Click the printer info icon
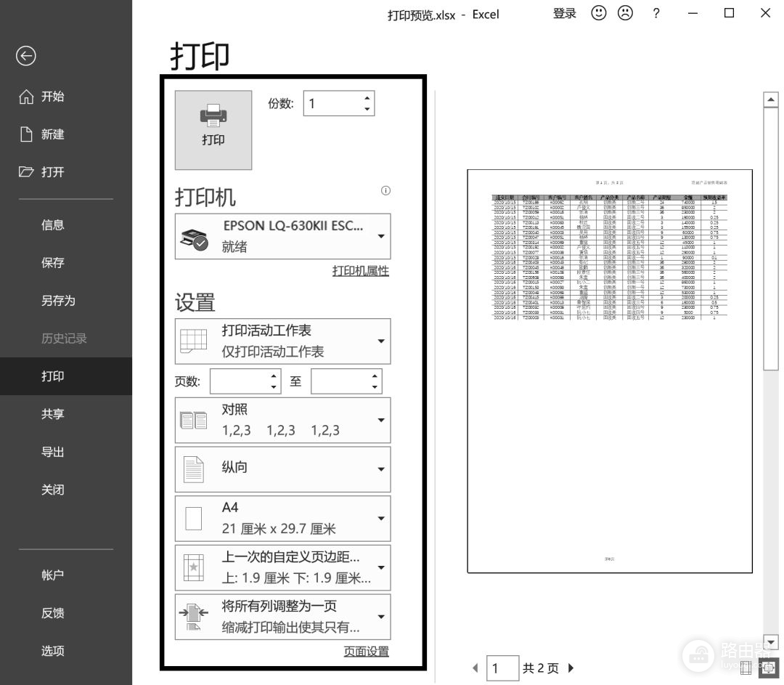This screenshot has height=685, width=784. pyautogui.click(x=385, y=190)
